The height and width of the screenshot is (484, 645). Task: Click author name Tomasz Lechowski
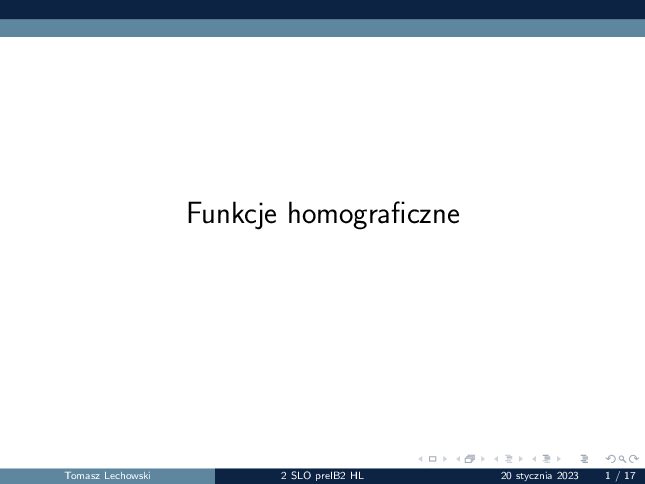coord(107,476)
